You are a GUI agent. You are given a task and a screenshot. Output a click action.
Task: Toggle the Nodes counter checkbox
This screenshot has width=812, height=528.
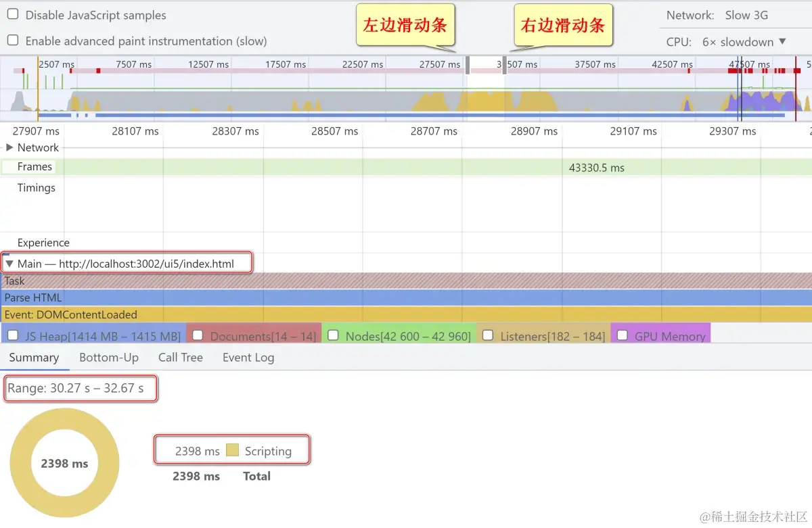click(333, 335)
